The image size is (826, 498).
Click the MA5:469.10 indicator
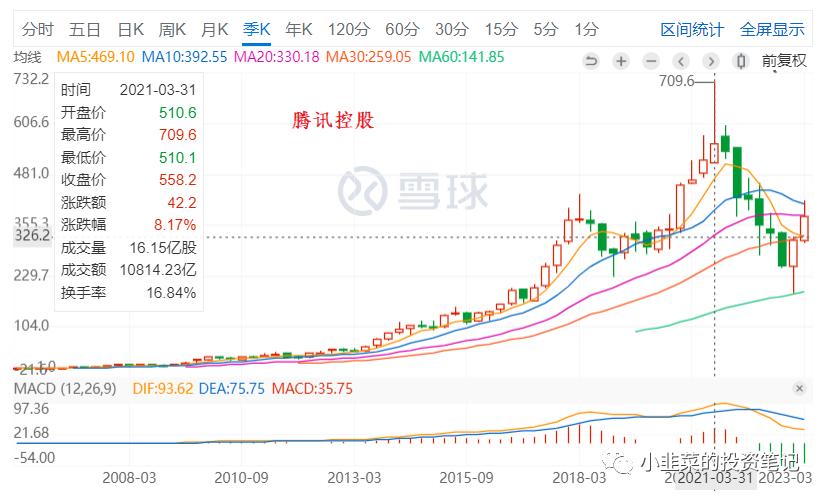tap(95, 57)
